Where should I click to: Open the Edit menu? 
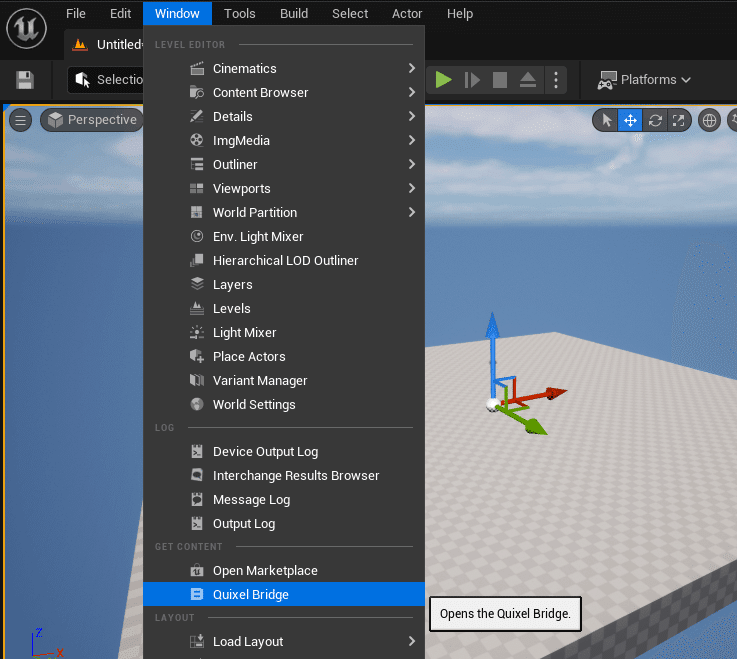(x=120, y=14)
